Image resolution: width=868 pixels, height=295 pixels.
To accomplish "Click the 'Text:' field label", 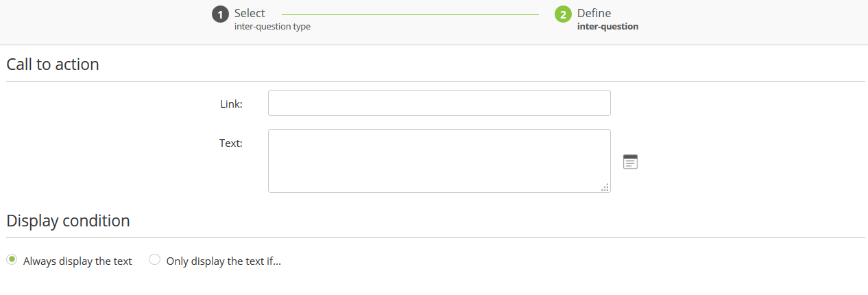I will 230,143.
